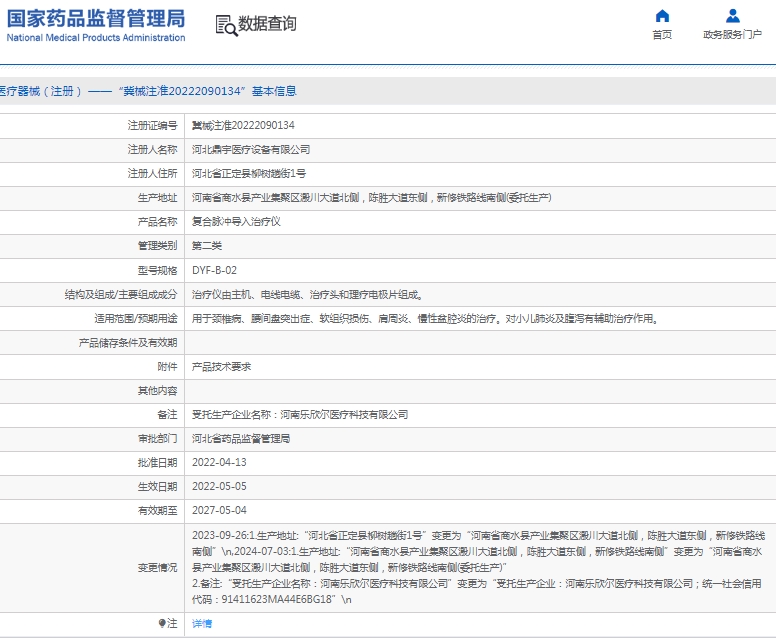Click registrant name 河北鼎宇医疗设备有限公司
Screen dimensions: 776x644
pyautogui.click(x=251, y=149)
